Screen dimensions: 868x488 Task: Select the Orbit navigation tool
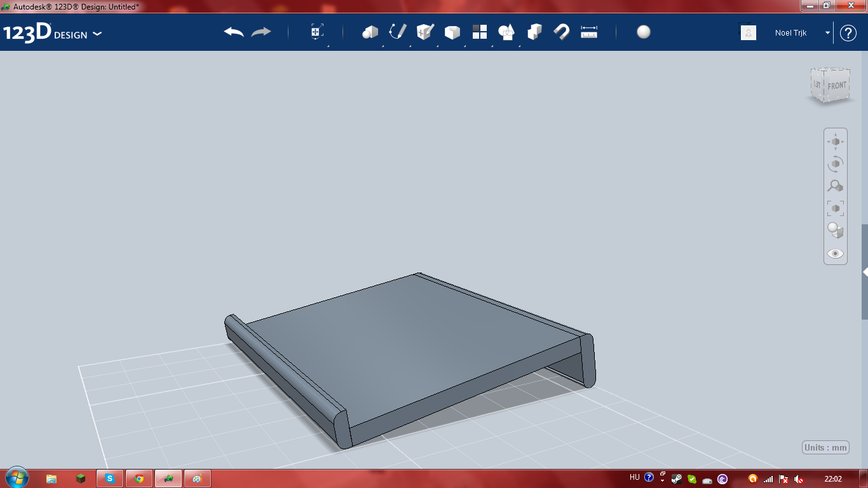coord(836,164)
